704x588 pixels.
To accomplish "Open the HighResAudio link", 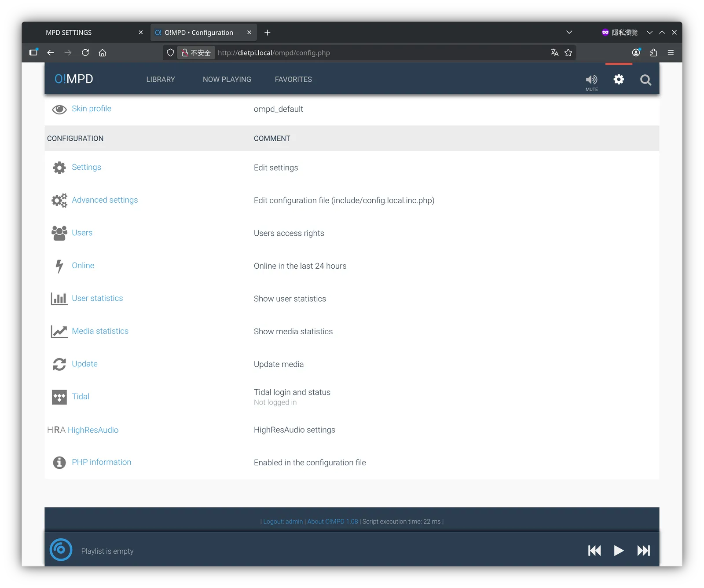I will point(93,430).
